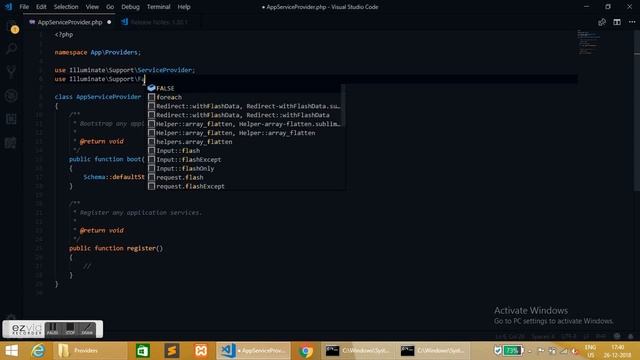640x360 pixels.
Task: Open the Go menu
Action: click(110, 7)
